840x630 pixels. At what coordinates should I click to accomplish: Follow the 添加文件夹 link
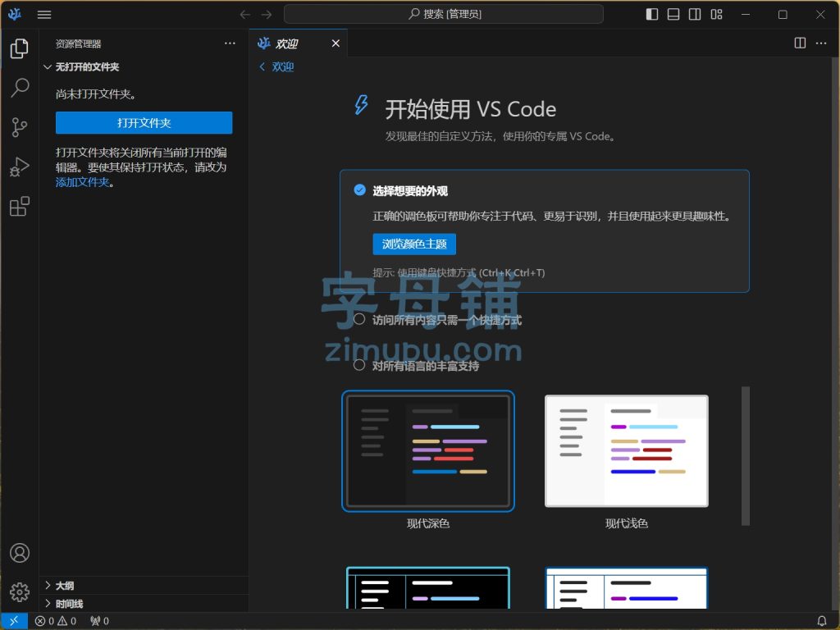pyautogui.click(x=83, y=182)
